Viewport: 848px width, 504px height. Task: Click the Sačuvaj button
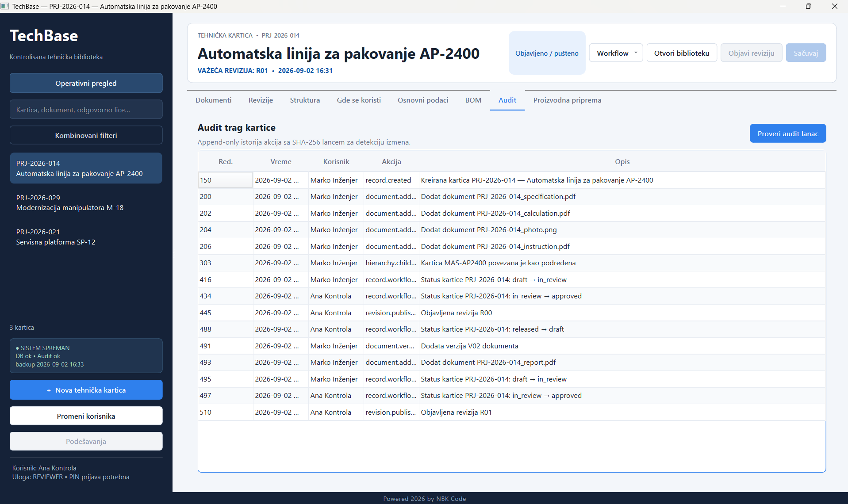click(x=806, y=53)
